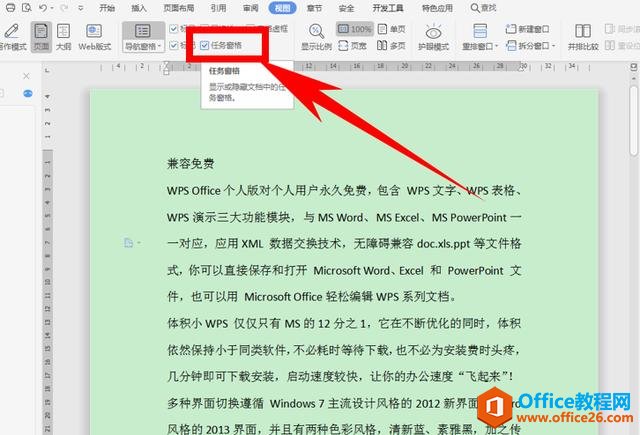Click the tab stop selector by the ruler

pos(47,71)
